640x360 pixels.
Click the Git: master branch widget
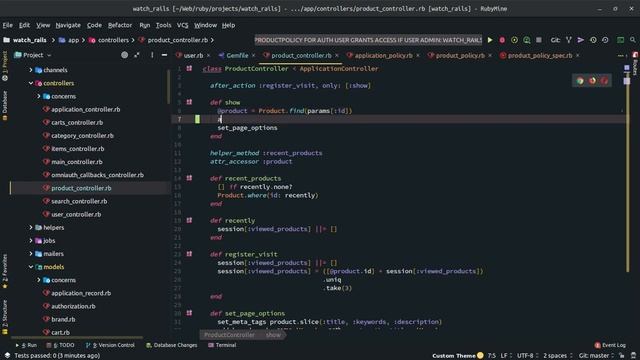coord(596,356)
